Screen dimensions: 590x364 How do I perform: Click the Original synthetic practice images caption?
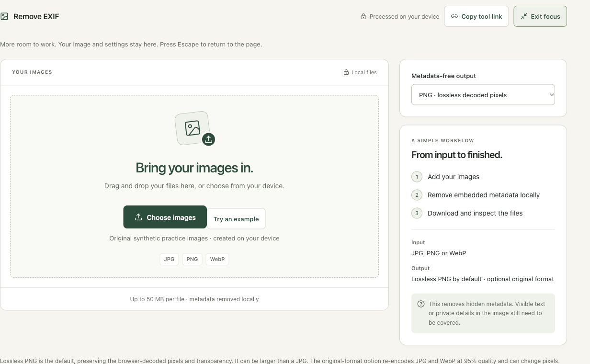194,238
